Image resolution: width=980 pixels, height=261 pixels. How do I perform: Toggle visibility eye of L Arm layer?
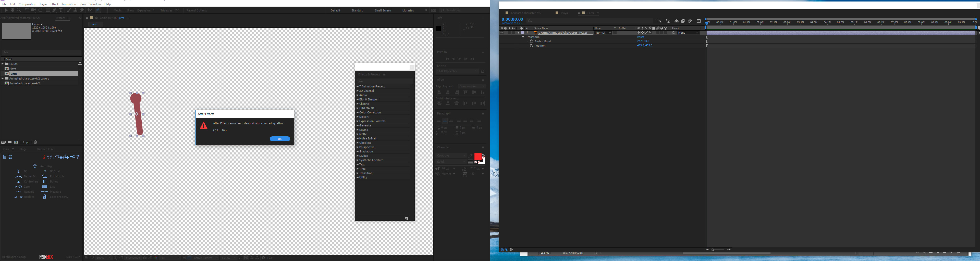(x=502, y=33)
